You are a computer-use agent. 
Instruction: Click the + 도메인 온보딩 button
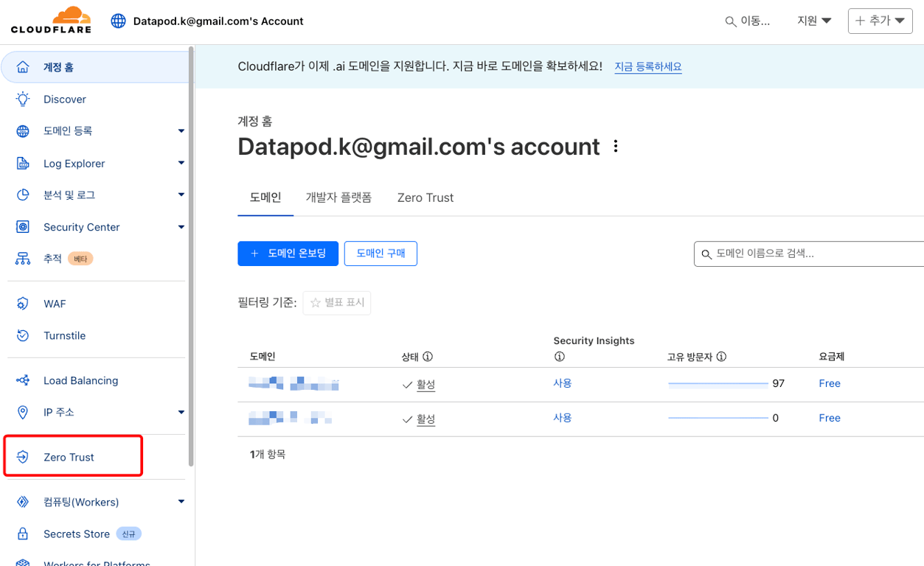click(x=288, y=254)
